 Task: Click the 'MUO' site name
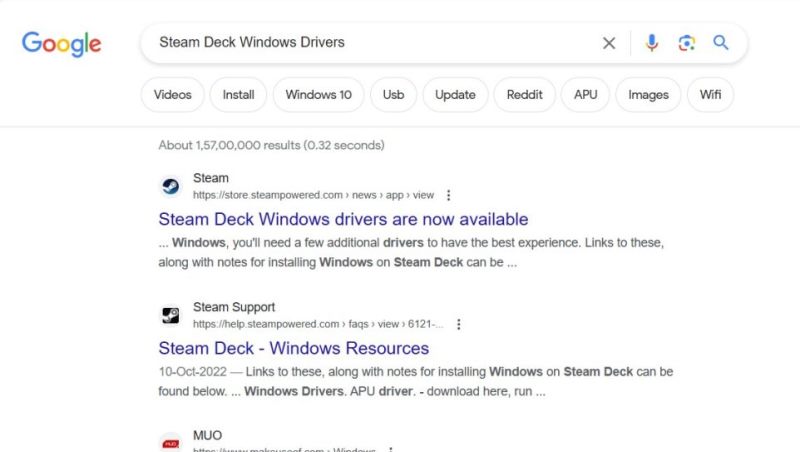coord(207,435)
